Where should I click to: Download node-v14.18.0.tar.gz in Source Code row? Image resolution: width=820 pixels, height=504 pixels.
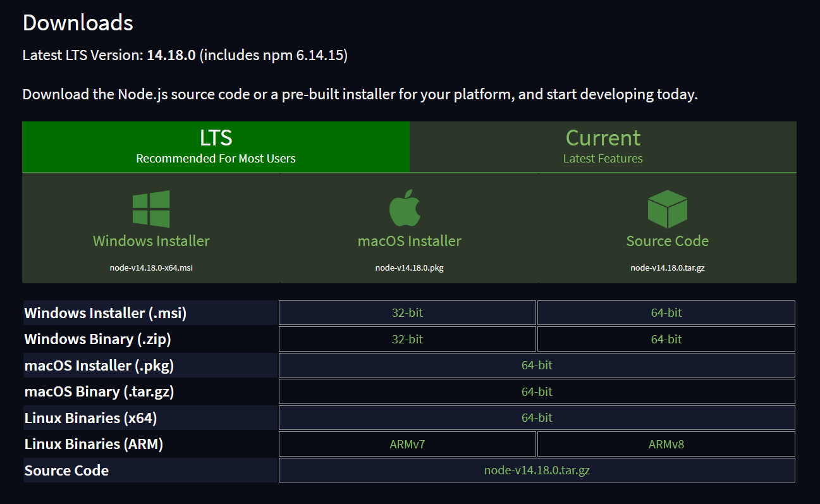tap(537, 470)
